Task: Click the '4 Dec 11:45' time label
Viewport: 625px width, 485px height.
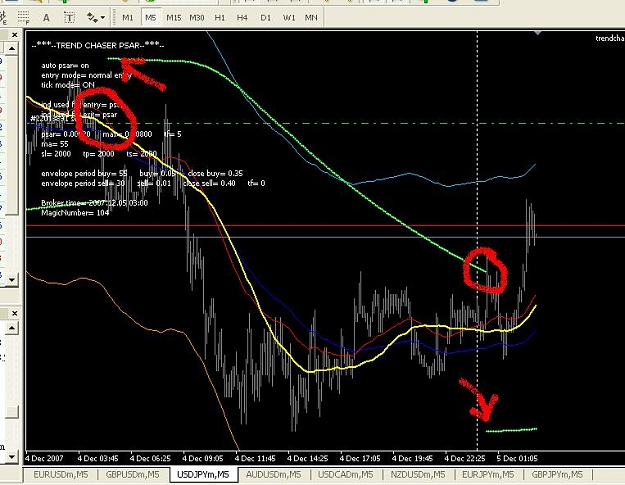Action: pyautogui.click(x=255, y=458)
